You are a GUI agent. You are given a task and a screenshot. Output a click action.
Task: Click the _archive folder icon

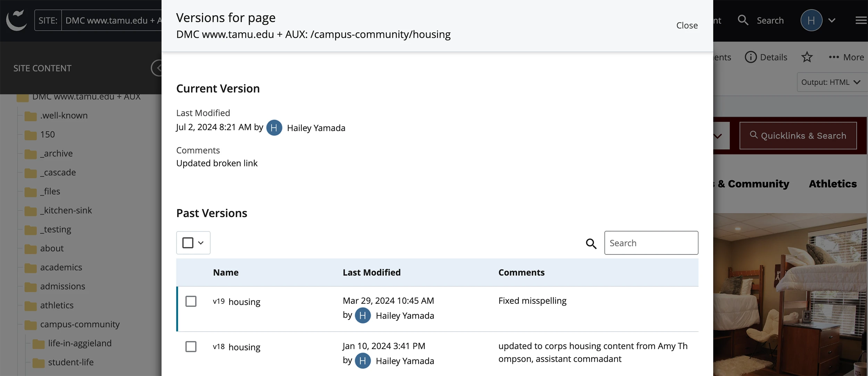31,154
